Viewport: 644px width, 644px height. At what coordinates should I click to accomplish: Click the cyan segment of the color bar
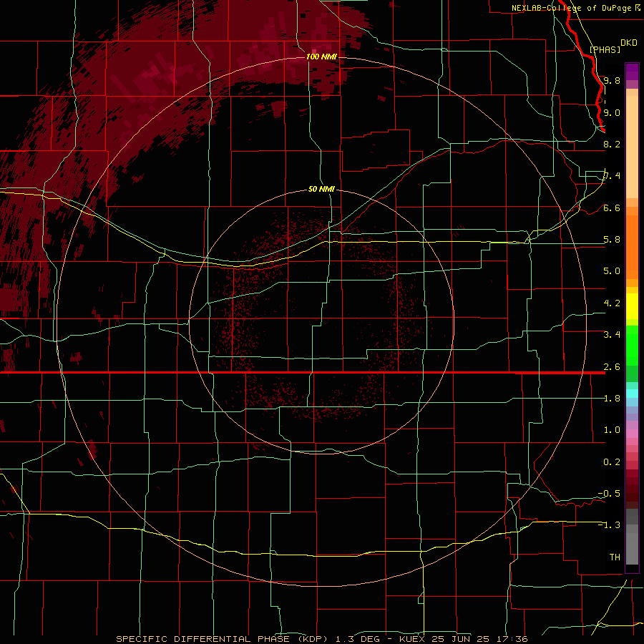pyautogui.click(x=632, y=394)
